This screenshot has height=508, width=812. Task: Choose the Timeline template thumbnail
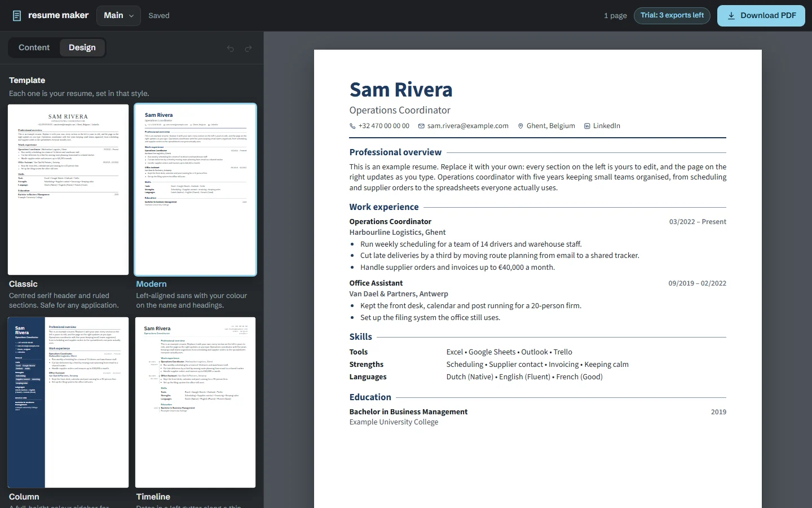[x=196, y=402]
